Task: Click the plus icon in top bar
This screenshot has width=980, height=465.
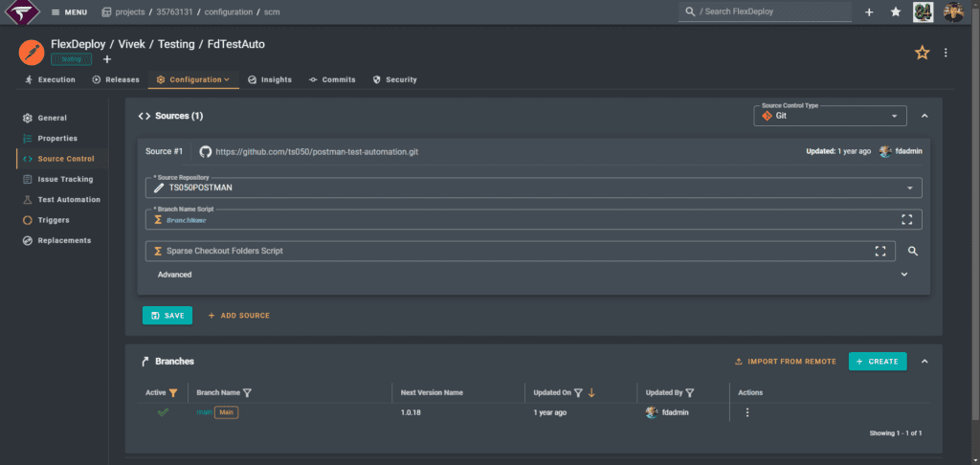Action: [x=869, y=11]
